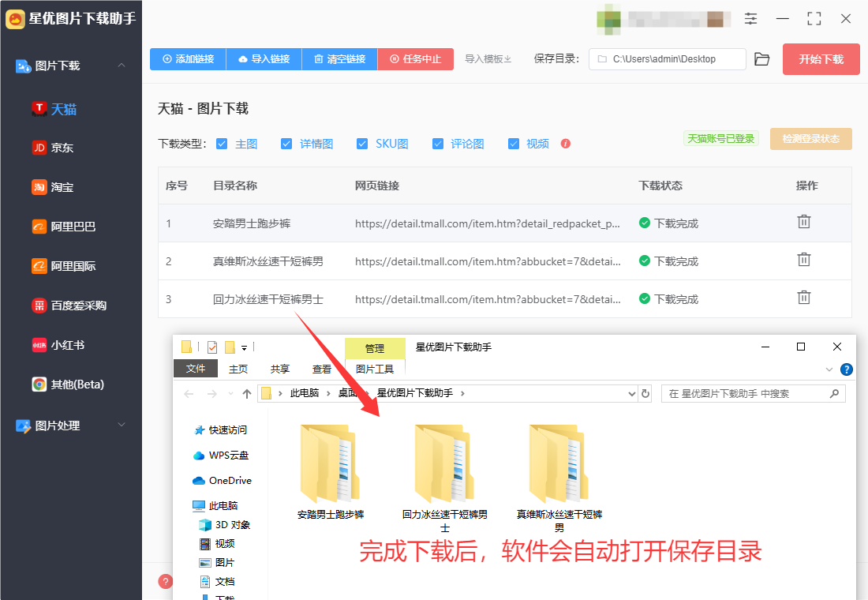Image resolution: width=868 pixels, height=600 pixels.
Task: Select 百度爱采购 in the sidebar
Action: coord(69,306)
